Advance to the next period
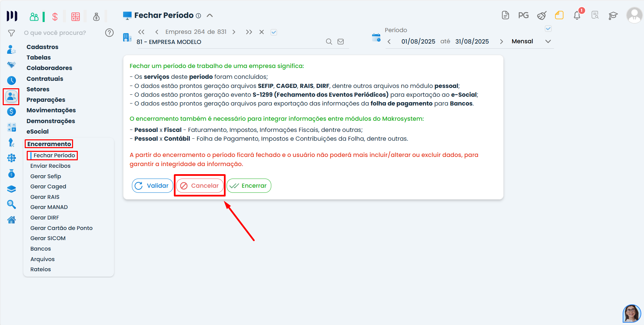 [501, 42]
